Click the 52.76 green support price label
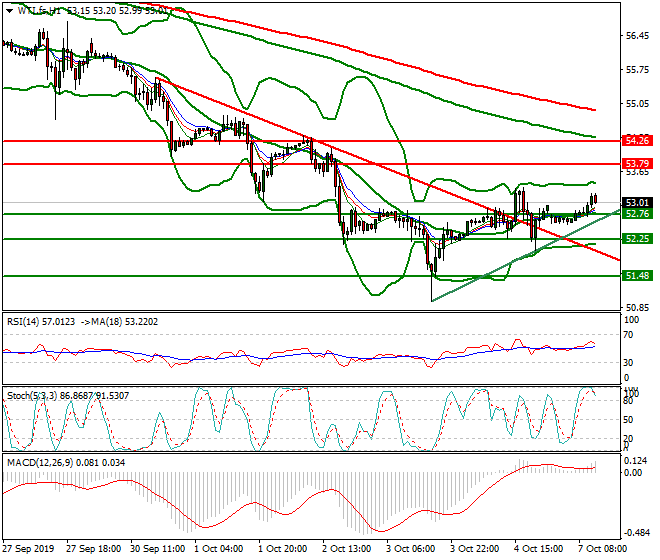 637,214
